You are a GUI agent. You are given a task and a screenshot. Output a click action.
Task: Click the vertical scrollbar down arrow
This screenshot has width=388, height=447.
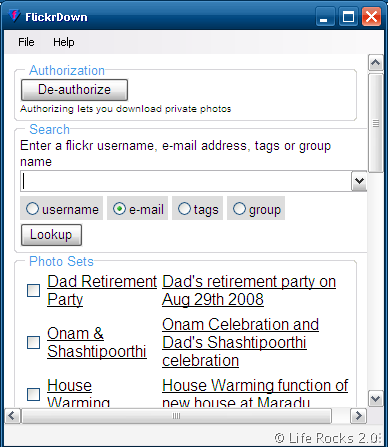point(376,399)
